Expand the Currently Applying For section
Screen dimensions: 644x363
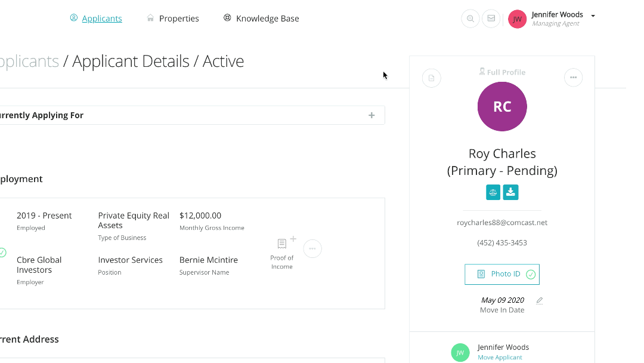371,115
